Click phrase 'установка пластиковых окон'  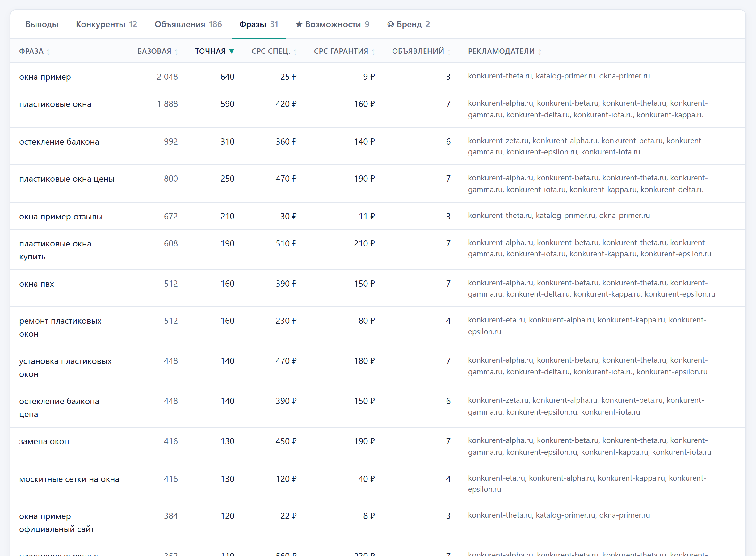(65, 367)
